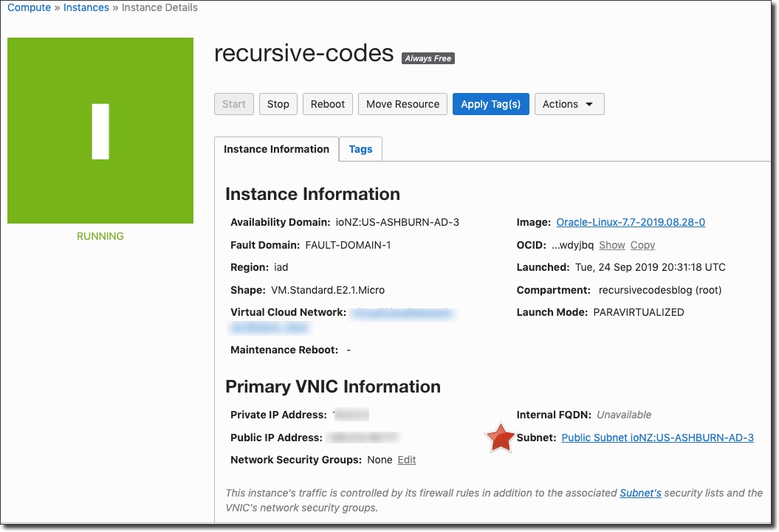Image resolution: width=779 pixels, height=532 pixels.
Task: Click the green instance status icon
Action: 100,131
